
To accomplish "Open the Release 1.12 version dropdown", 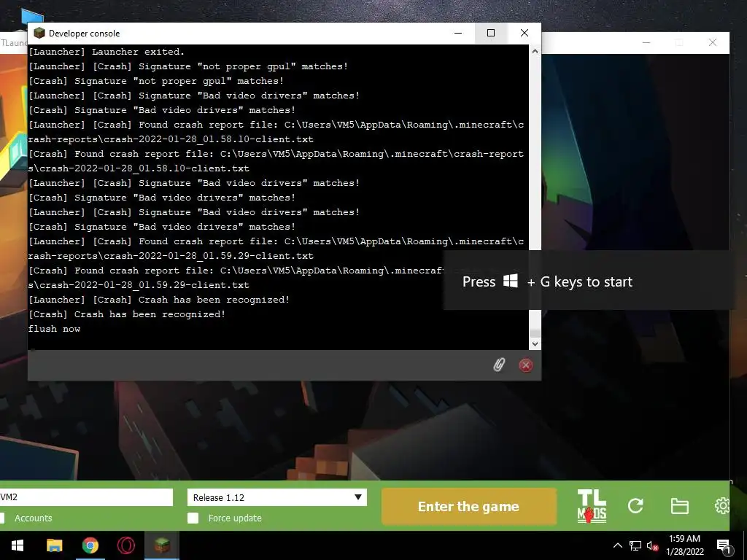I will 276,497.
